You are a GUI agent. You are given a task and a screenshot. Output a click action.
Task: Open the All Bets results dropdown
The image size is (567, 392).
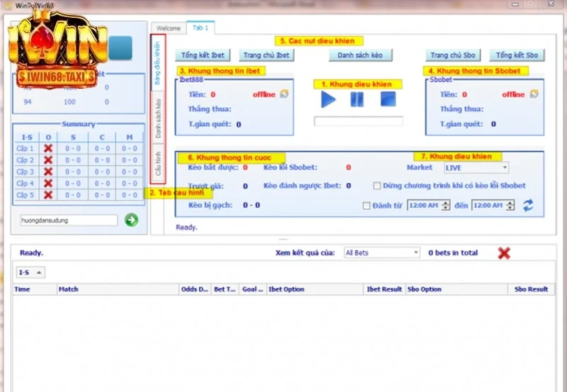coord(381,252)
